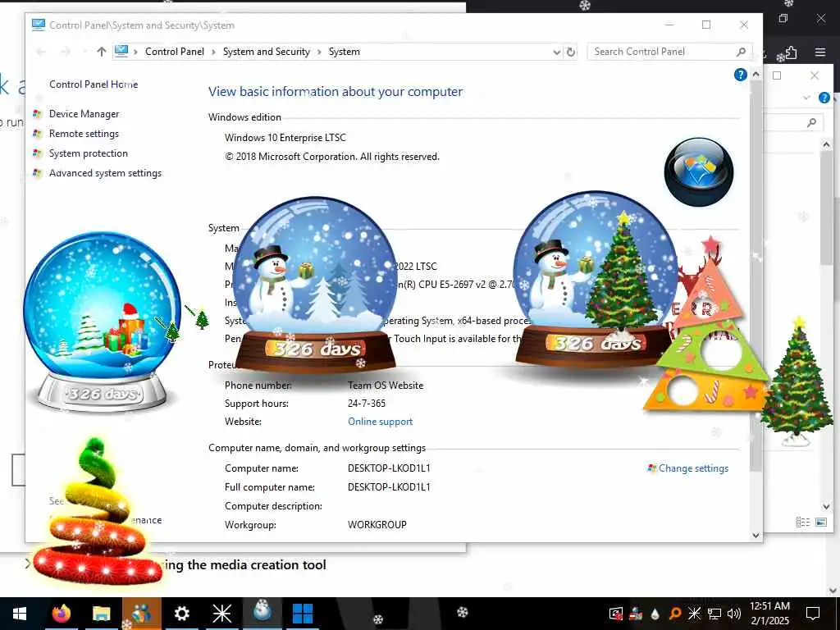
Task: Open Advanced system settings
Action: (x=105, y=173)
